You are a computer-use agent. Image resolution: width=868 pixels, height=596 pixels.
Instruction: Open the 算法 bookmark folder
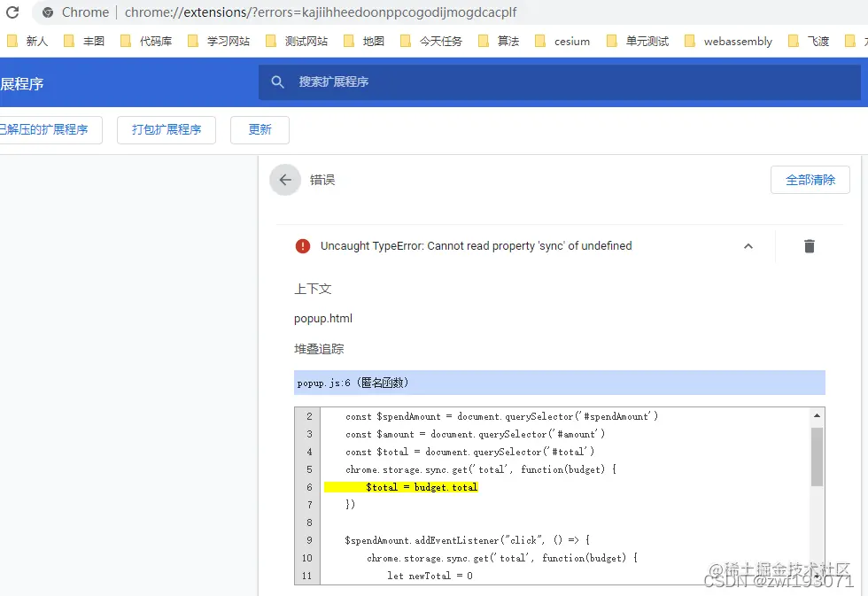499,41
